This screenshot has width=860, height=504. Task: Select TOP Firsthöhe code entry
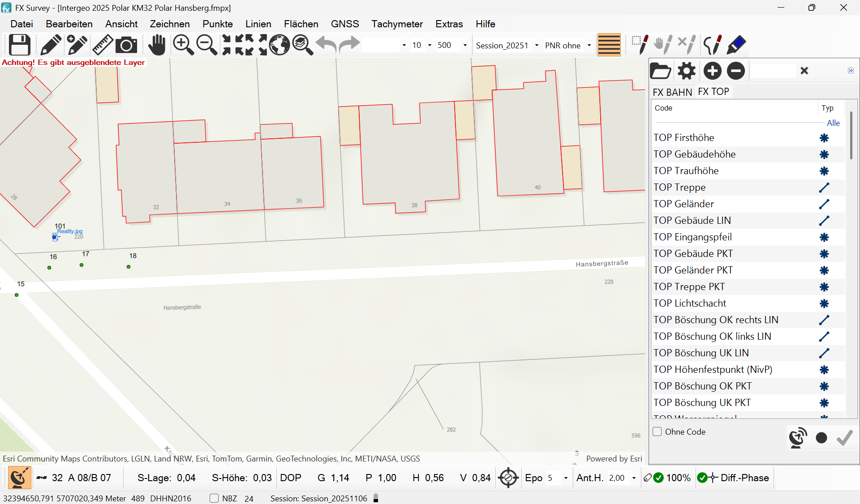coord(684,138)
